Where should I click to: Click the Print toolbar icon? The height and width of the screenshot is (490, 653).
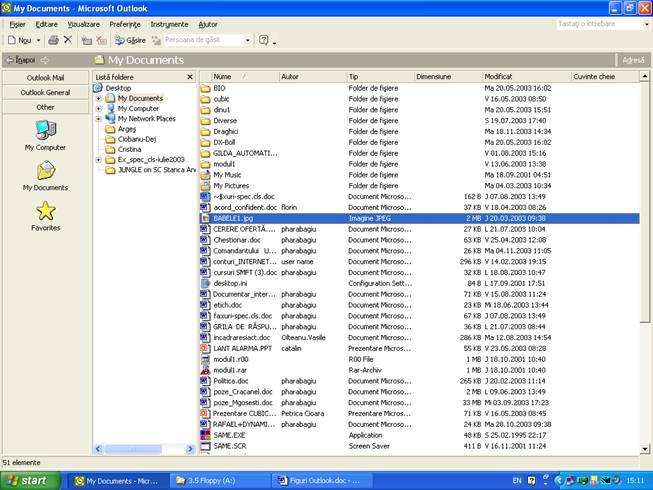point(53,40)
